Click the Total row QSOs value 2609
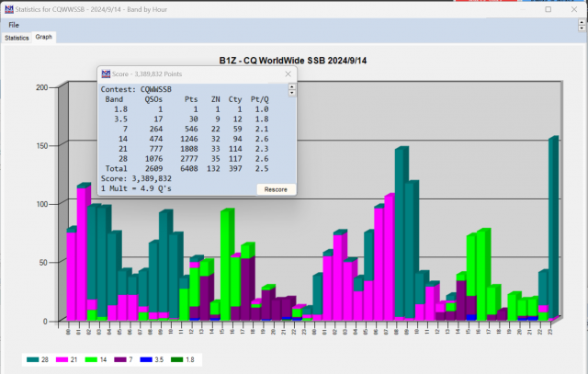This screenshot has height=374, width=588. tap(153, 169)
